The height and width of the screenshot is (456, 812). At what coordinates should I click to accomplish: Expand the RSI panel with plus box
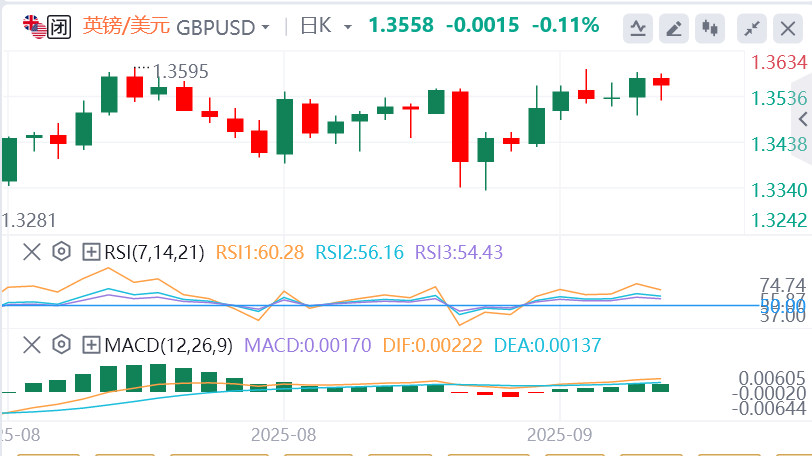(x=91, y=251)
